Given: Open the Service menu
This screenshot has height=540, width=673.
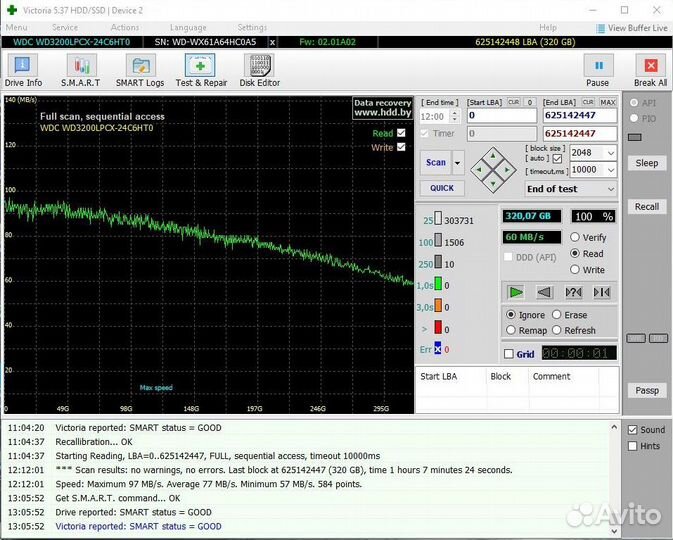Looking at the screenshot, I should coord(65,27).
